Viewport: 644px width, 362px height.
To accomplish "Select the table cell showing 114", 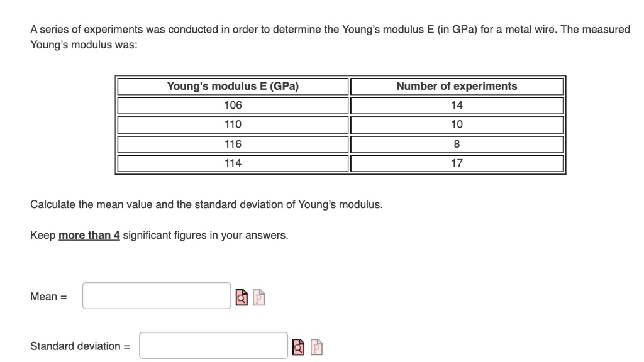I will [233, 163].
